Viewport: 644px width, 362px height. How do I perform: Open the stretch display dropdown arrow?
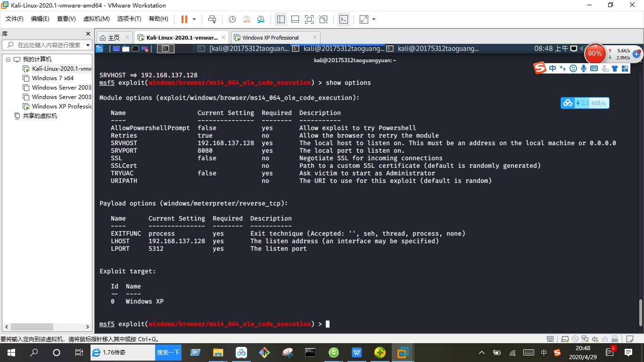pos(374,19)
